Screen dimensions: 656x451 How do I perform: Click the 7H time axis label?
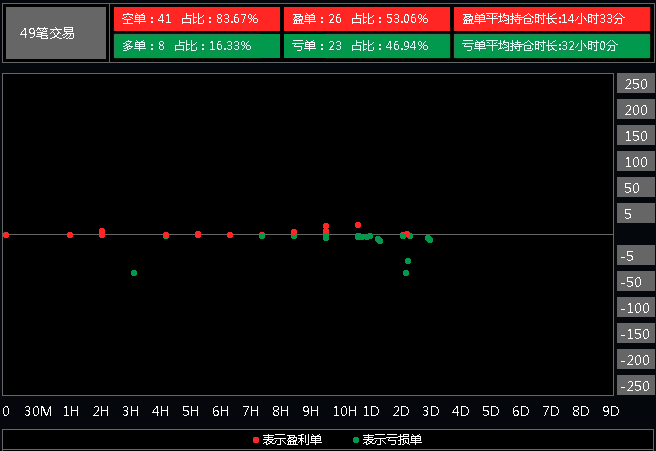tap(251, 411)
